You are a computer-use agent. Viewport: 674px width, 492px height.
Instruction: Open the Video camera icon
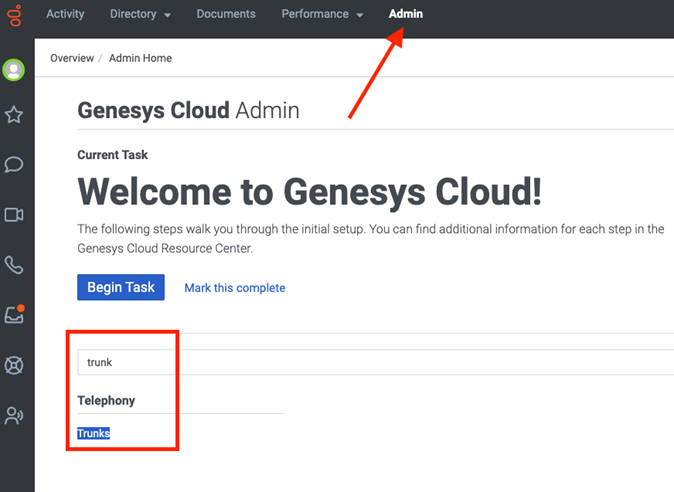(14, 215)
